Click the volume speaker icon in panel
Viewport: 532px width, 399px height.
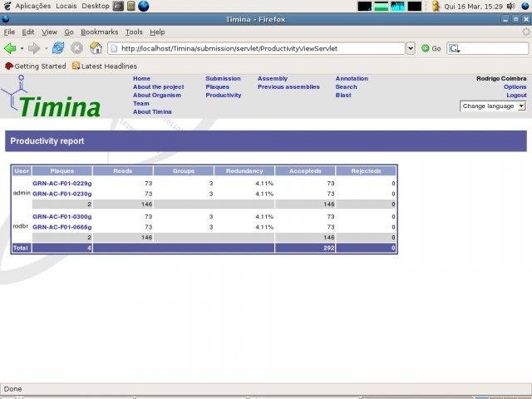[x=510, y=6]
